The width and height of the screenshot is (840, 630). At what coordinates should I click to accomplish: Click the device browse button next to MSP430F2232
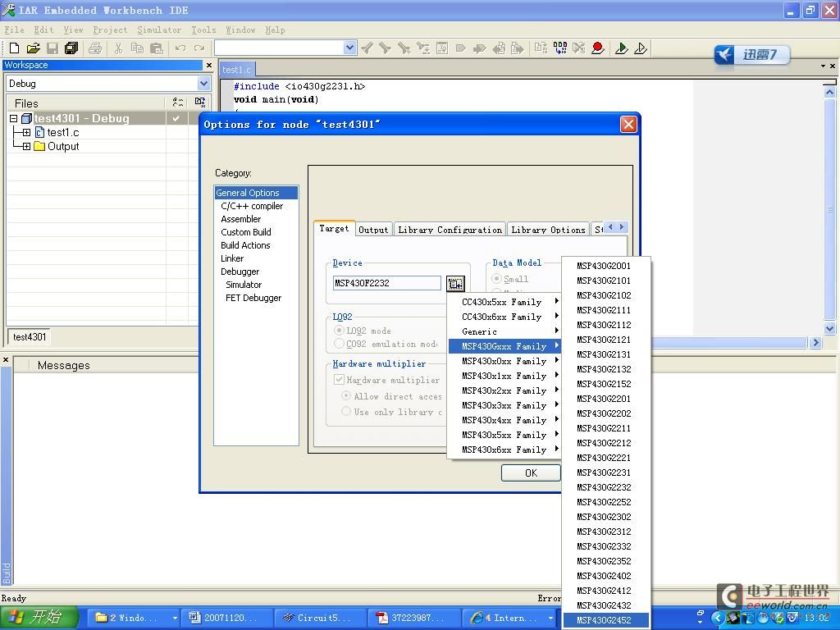(455, 283)
